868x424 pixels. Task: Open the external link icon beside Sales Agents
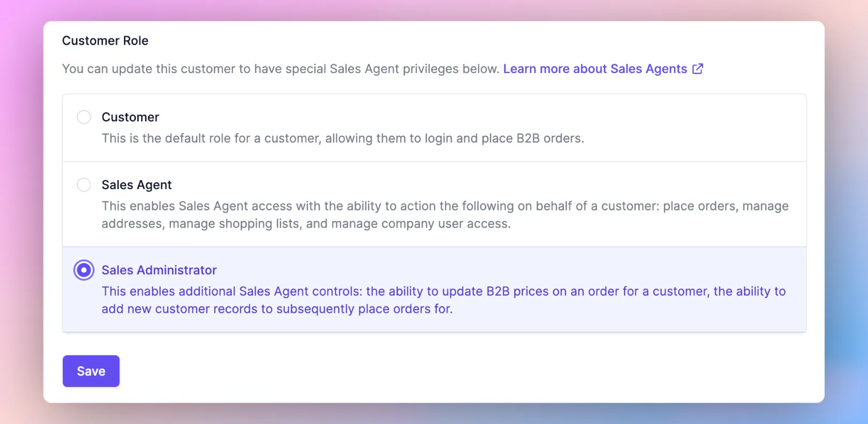(698, 69)
